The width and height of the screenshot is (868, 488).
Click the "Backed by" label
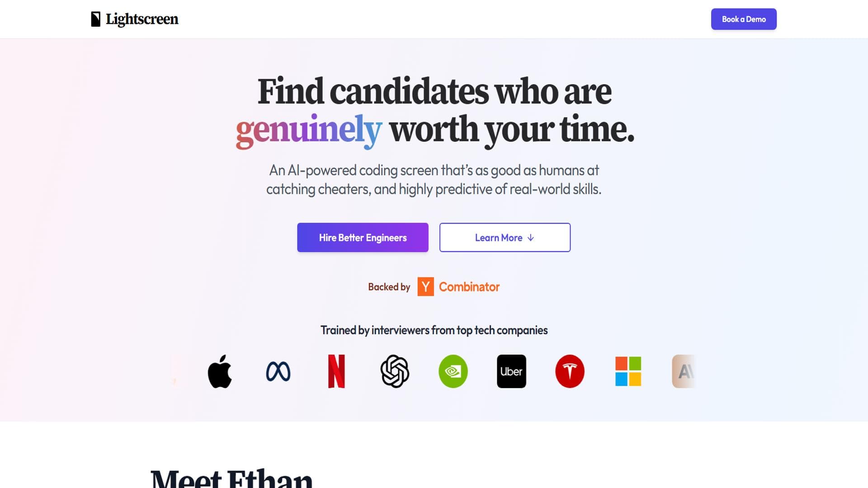pos(389,287)
